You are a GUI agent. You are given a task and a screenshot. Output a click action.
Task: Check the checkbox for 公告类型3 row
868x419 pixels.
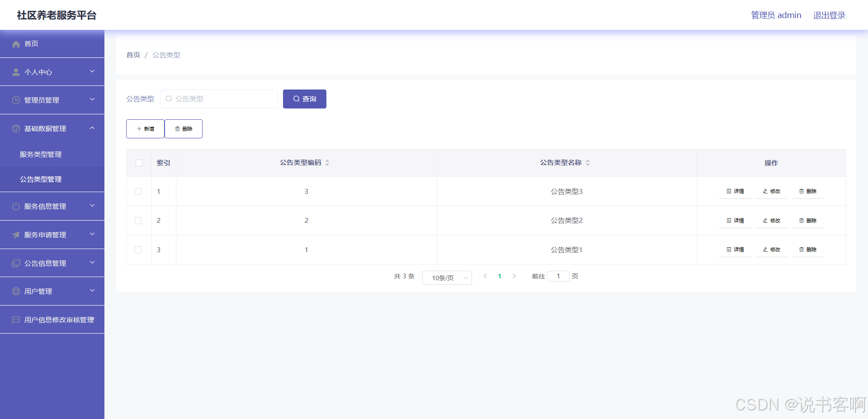coord(138,191)
